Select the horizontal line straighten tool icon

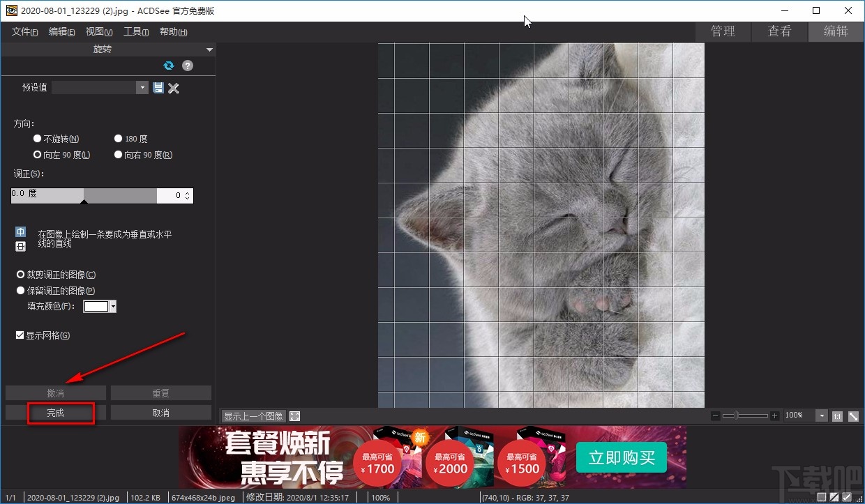[21, 246]
